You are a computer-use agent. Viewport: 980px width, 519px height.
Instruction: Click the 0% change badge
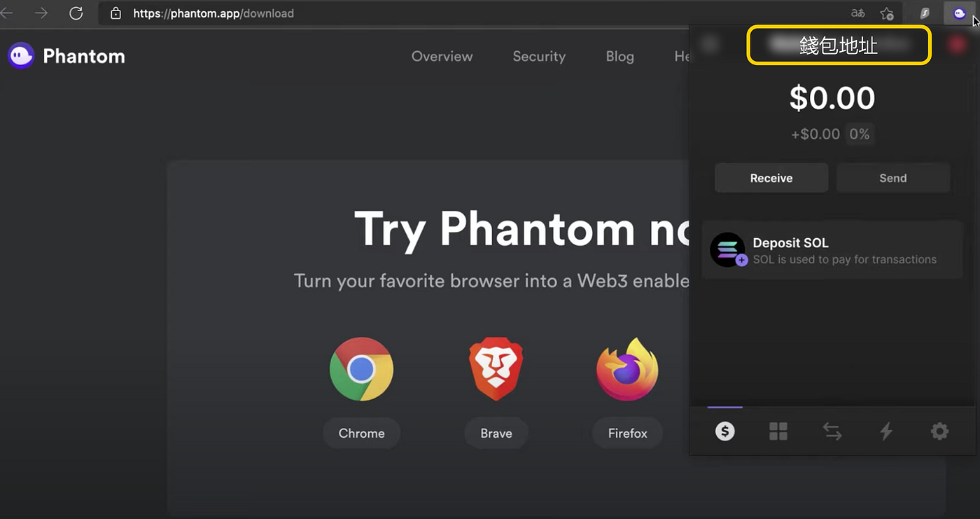pyautogui.click(x=859, y=134)
